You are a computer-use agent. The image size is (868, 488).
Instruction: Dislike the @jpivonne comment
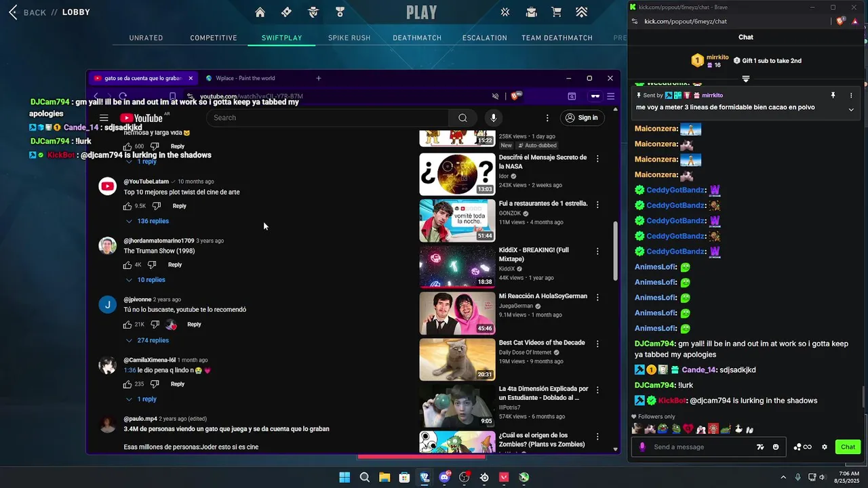coord(155,325)
